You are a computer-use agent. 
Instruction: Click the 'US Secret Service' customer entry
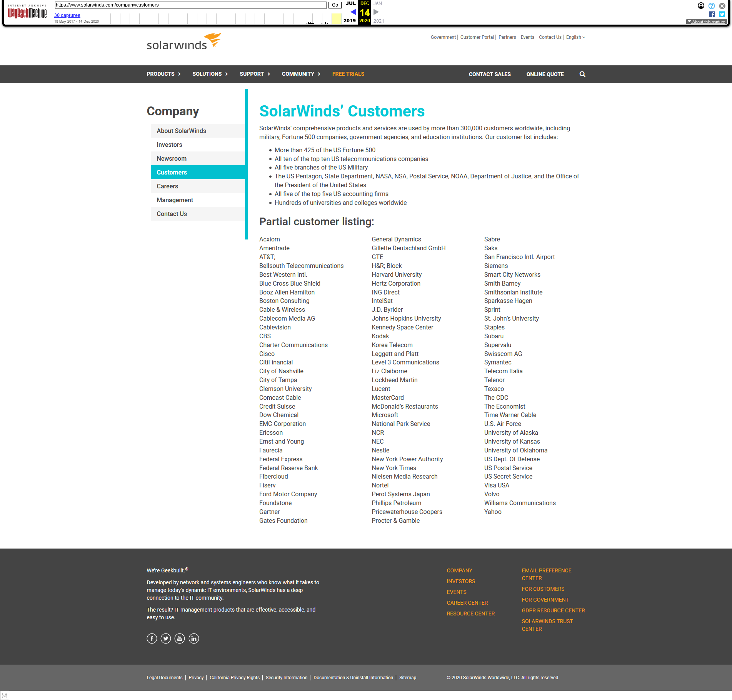coord(508,476)
